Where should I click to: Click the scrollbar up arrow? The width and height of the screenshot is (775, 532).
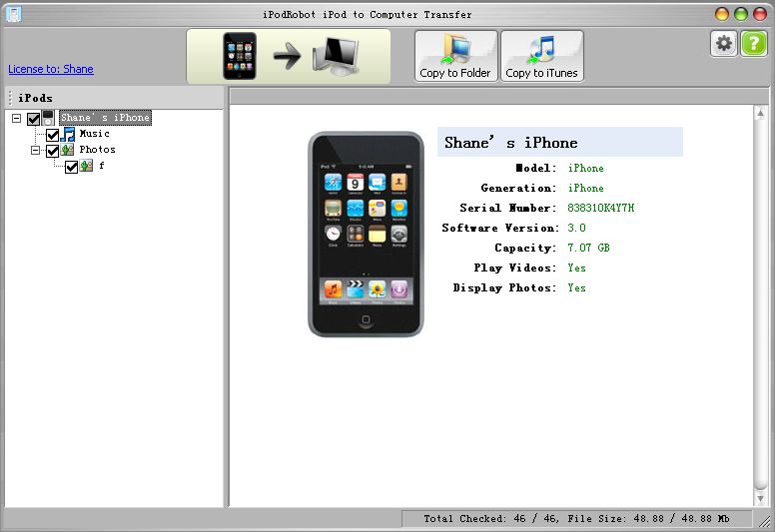point(760,114)
